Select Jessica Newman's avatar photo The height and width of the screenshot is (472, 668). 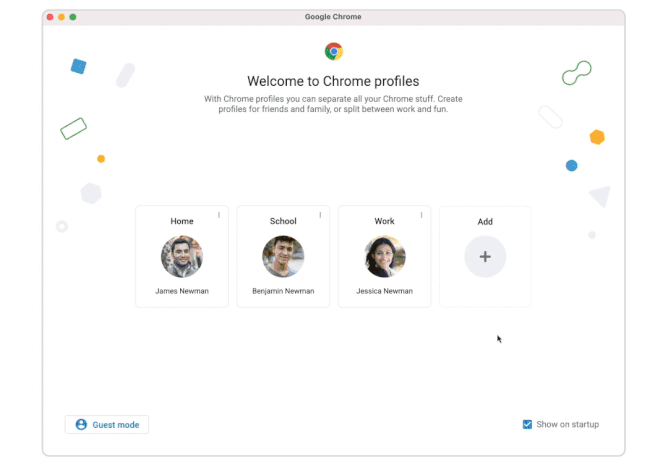pyautogui.click(x=385, y=257)
